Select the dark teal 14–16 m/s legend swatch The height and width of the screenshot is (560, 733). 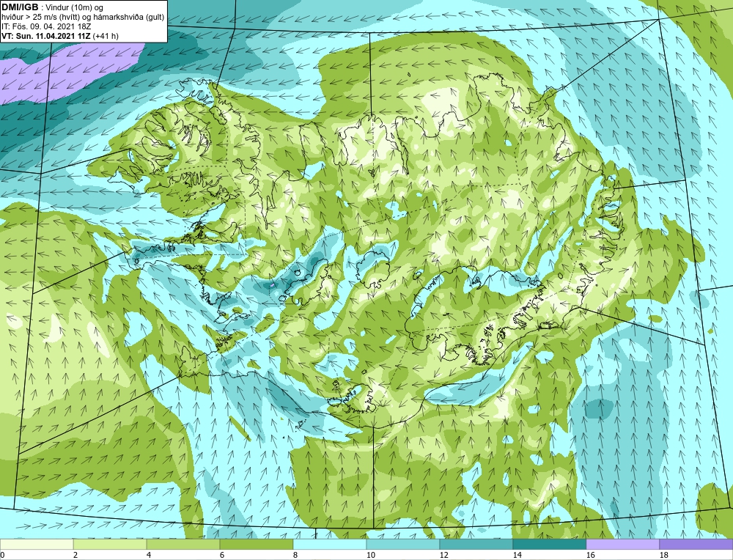(x=550, y=545)
